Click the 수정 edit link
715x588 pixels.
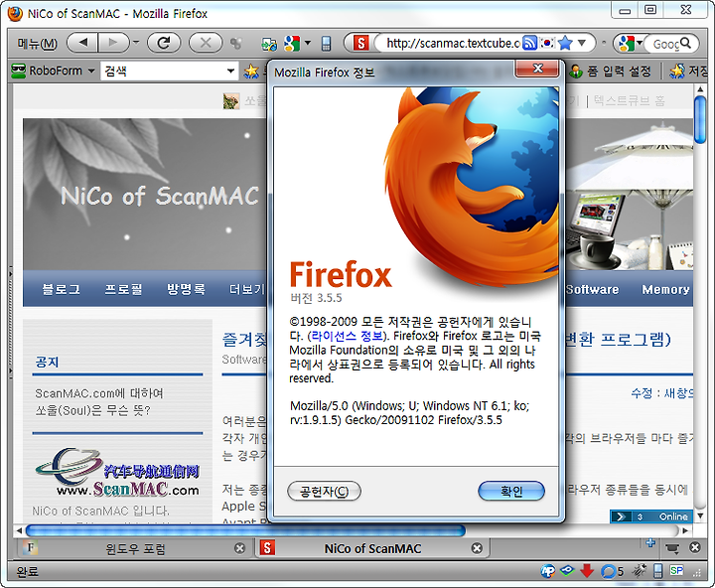coord(642,392)
